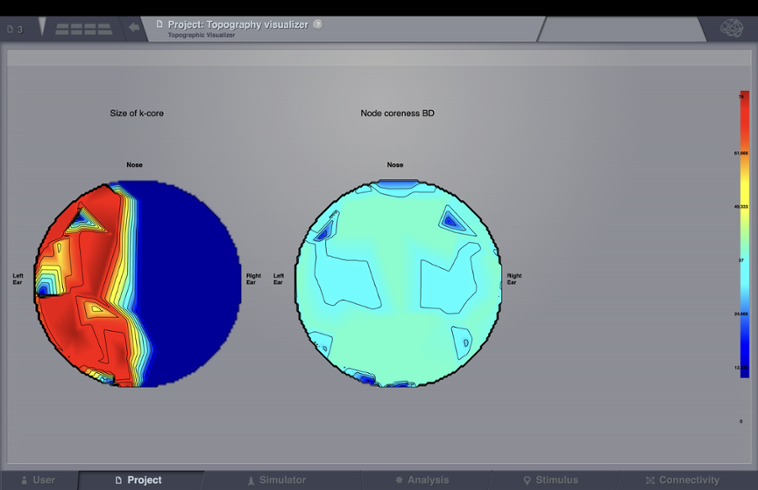The image size is (758, 490).
Task: Navigate to the Connectivity section
Action: (x=682, y=480)
